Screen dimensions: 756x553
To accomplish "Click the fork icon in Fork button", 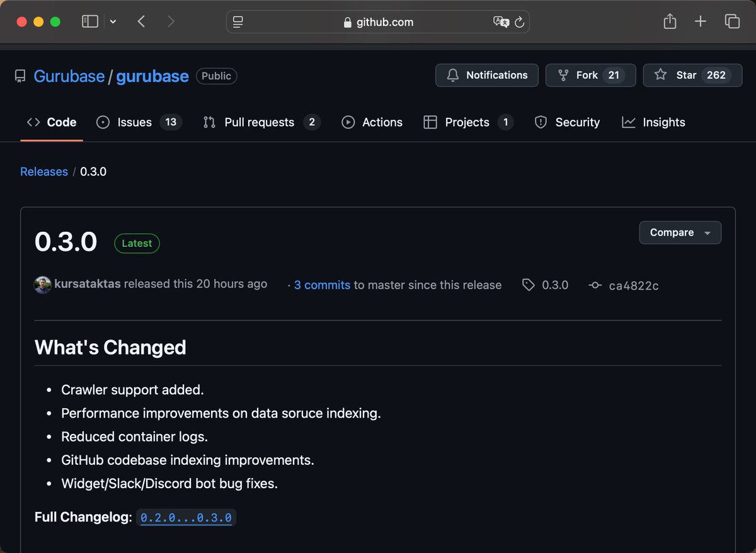I will (563, 75).
